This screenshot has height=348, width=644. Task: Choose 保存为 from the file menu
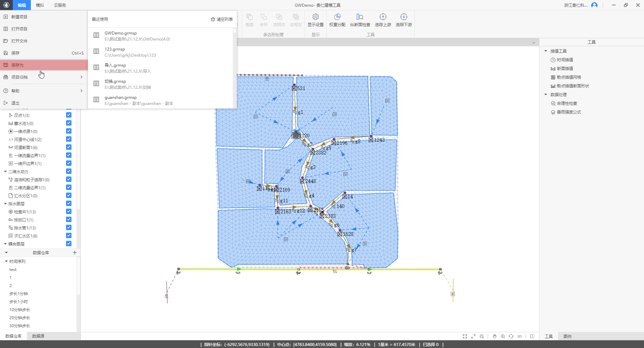point(44,65)
